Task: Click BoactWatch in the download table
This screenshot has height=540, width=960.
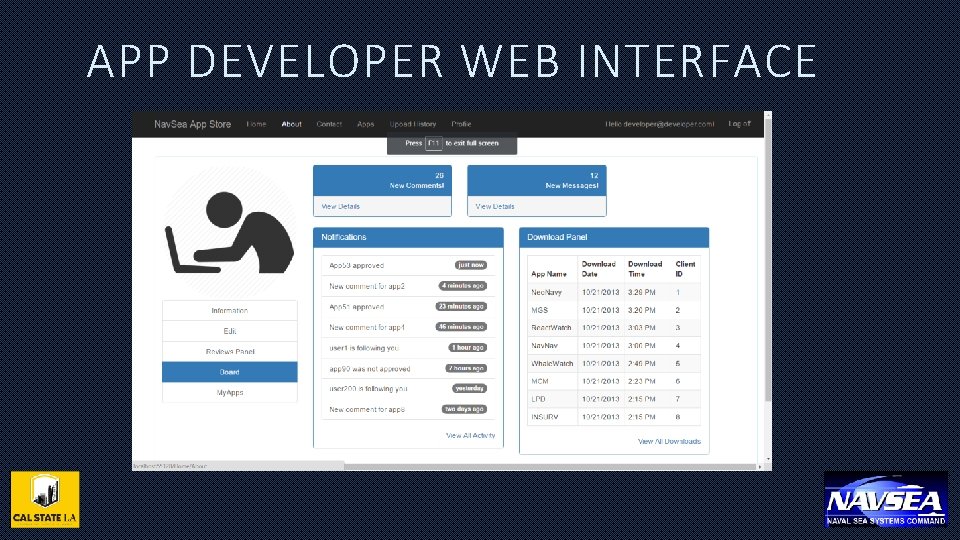Action: pos(551,328)
